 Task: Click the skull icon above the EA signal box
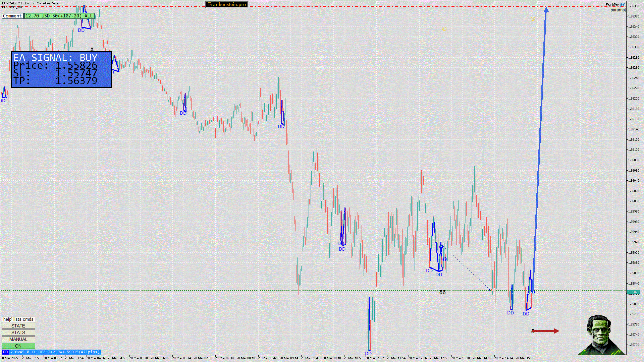coord(92,49)
